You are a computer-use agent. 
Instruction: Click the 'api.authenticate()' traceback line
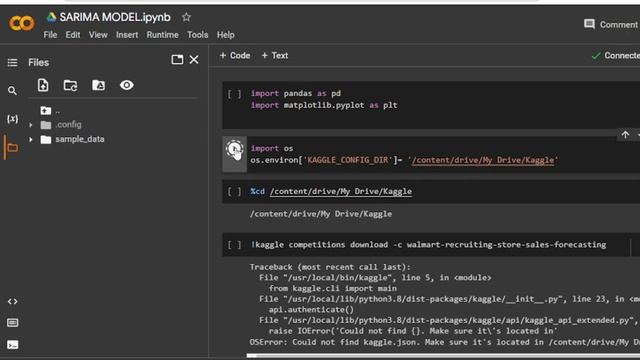click(311, 310)
